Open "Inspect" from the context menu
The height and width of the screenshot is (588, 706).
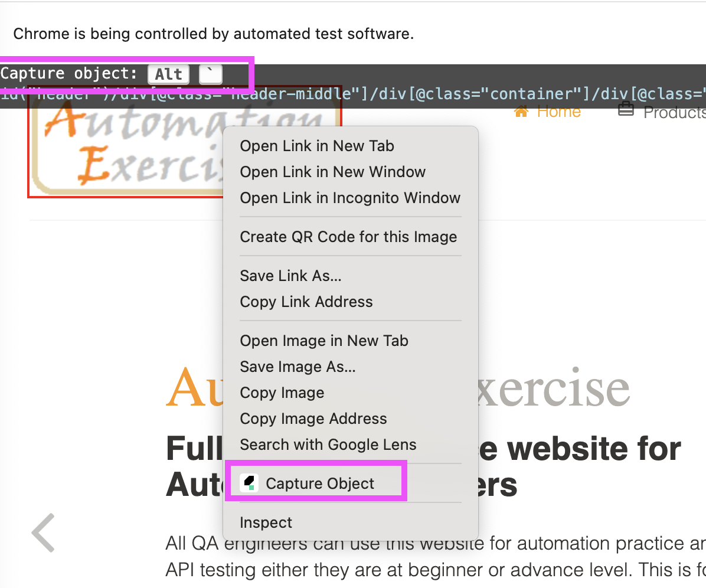(266, 522)
